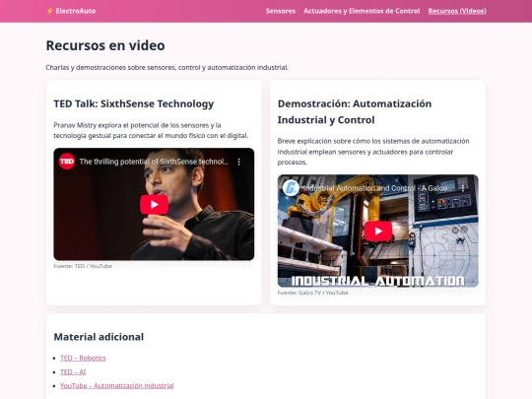532x399 pixels.
Task: Click the SixthSense video title text
Action: (154, 162)
